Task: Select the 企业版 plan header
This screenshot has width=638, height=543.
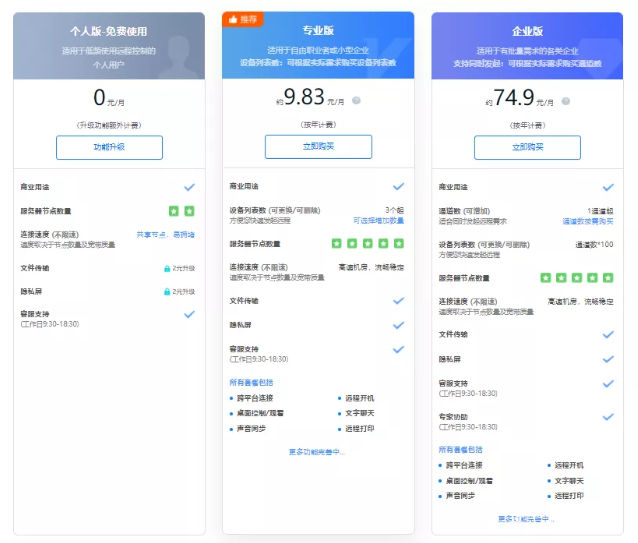Action: tap(527, 31)
